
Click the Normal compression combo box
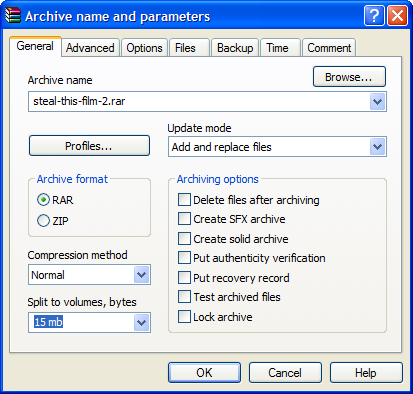[89, 275]
